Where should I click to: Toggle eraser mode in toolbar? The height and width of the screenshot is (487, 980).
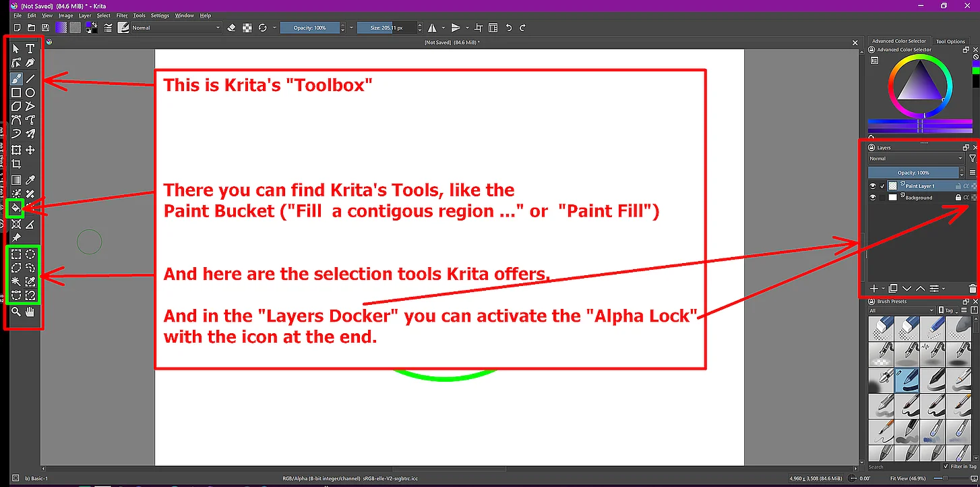[x=232, y=28]
